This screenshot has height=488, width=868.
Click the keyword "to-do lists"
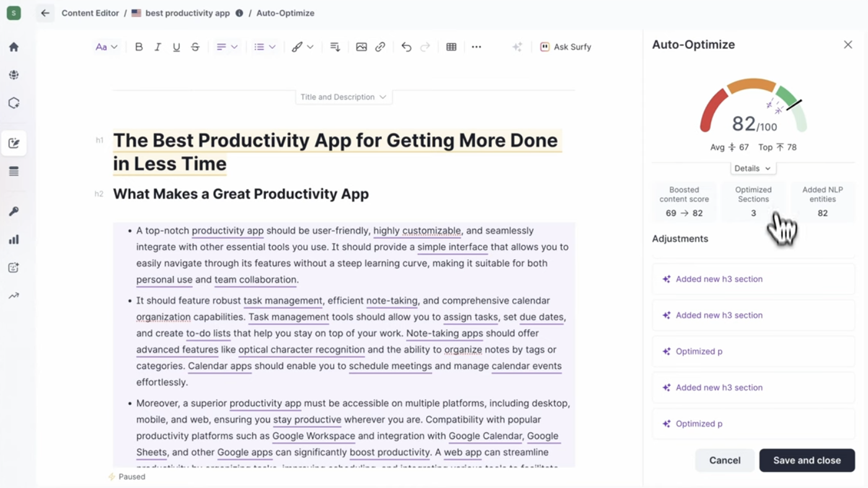[208, 333]
